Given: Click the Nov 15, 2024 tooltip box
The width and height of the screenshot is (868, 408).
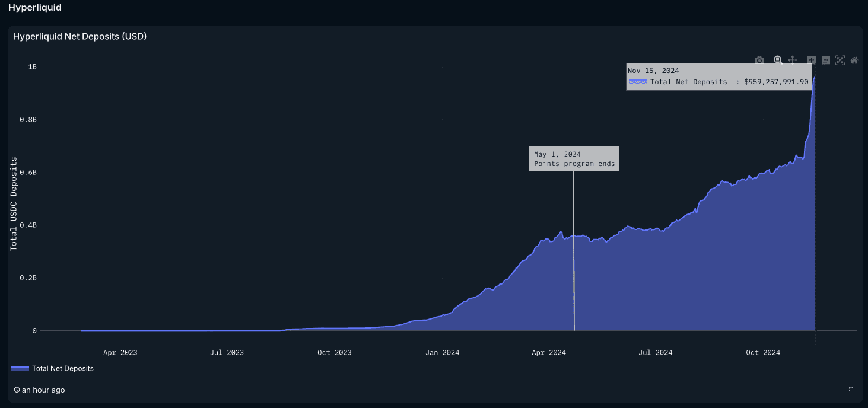Looking at the screenshot, I should click(x=718, y=76).
